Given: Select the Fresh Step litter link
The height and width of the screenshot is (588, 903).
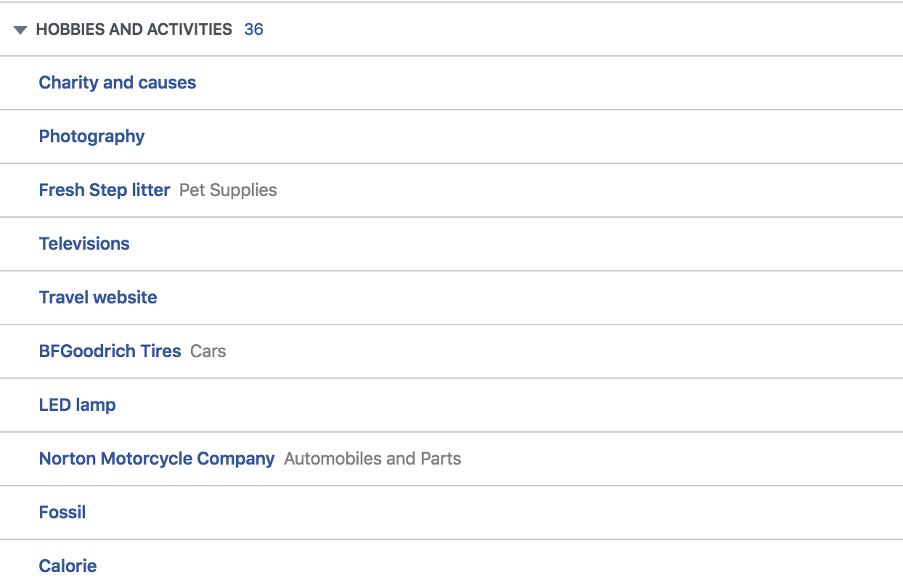Looking at the screenshot, I should coord(105,190).
